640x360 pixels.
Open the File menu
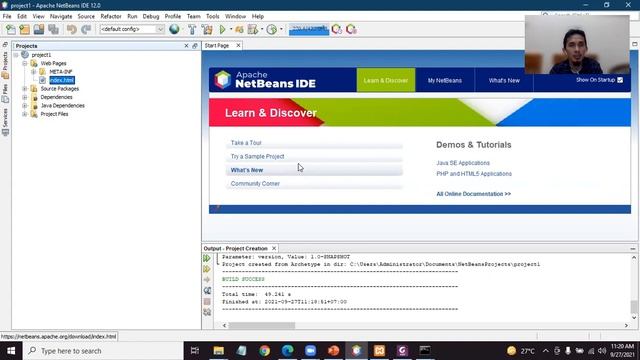coord(7,16)
